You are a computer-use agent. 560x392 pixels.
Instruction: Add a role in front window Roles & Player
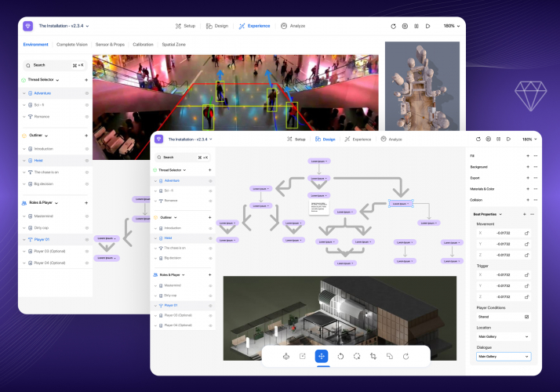pos(209,274)
